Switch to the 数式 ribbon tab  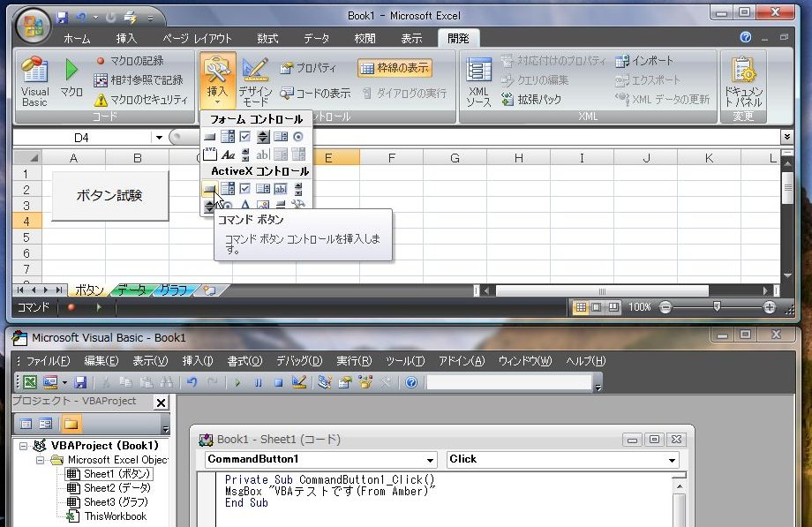pos(267,38)
